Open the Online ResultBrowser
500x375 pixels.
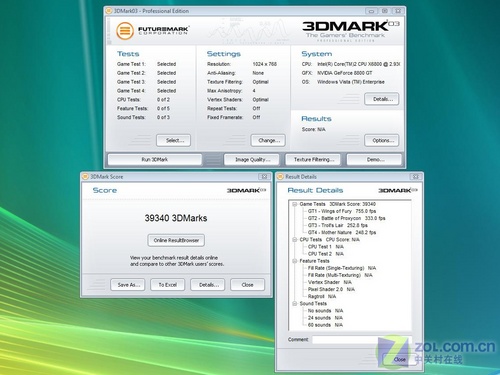pos(176,240)
